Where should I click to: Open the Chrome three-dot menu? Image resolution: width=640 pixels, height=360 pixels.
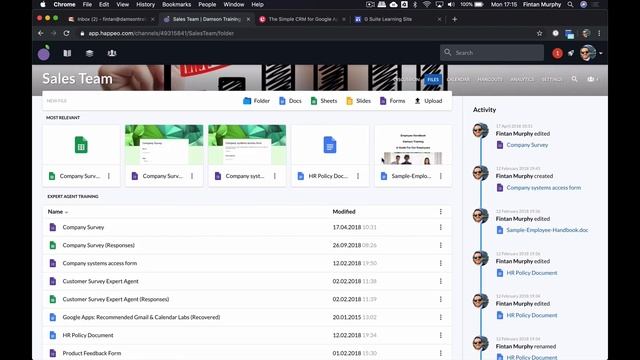click(599, 33)
